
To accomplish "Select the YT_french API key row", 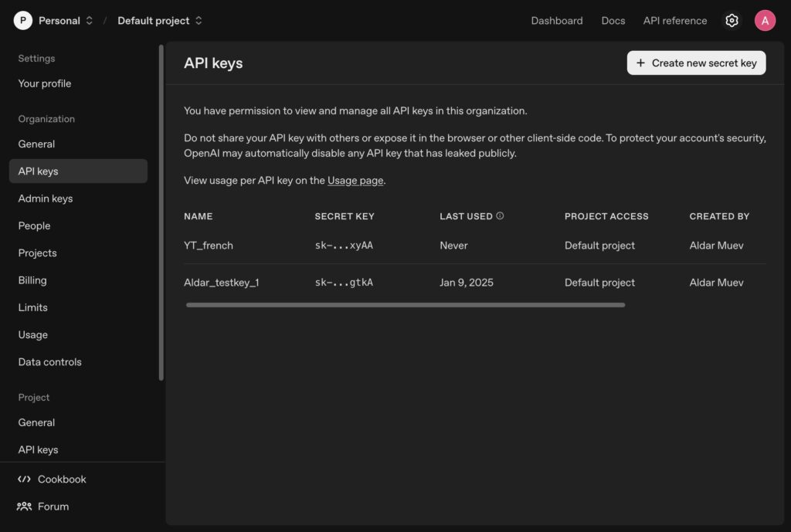I will point(209,246).
